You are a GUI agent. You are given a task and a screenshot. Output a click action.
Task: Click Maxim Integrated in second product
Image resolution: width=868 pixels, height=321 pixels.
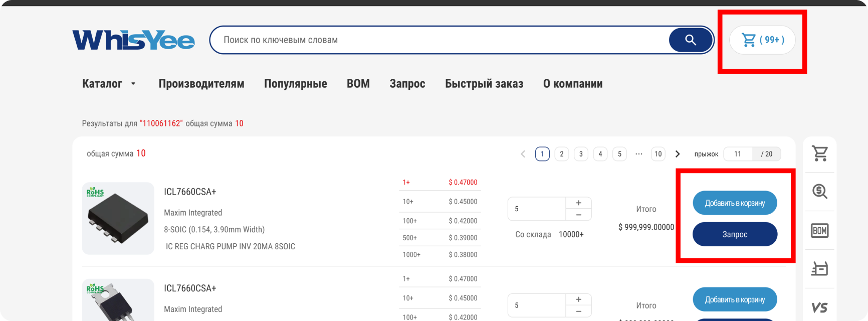point(193,309)
